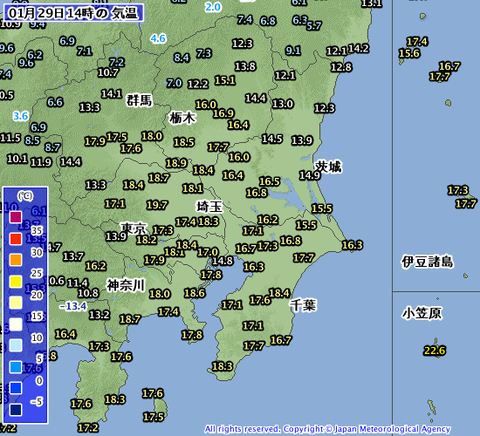Click the 14.5 temperature reading
480x436 pixels.
pyautogui.click(x=272, y=139)
